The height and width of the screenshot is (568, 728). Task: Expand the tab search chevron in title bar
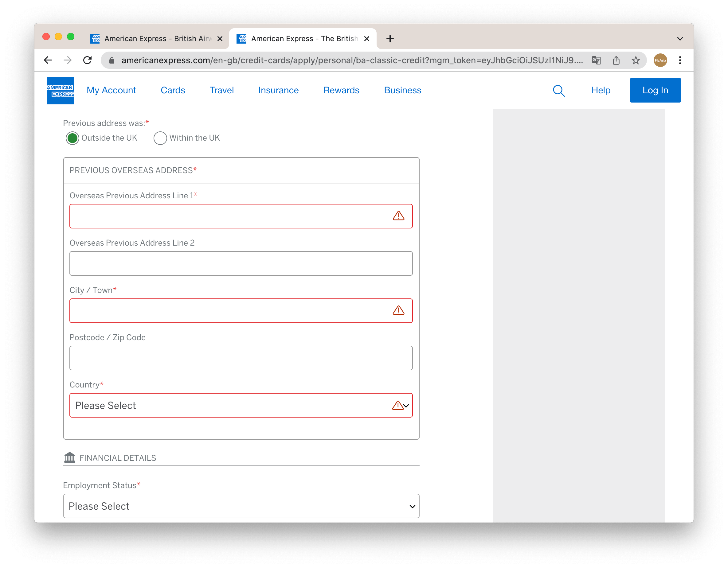680,39
